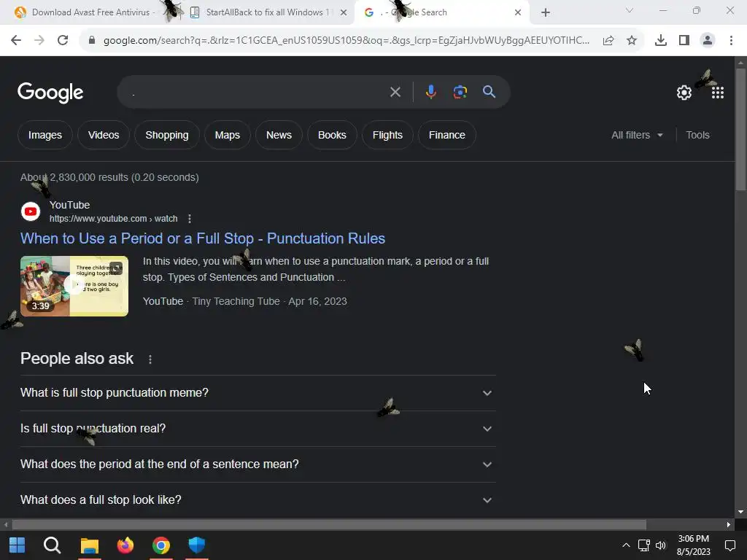The height and width of the screenshot is (560, 747).
Task: Open File Explorer from the taskbar
Action: [x=89, y=545]
